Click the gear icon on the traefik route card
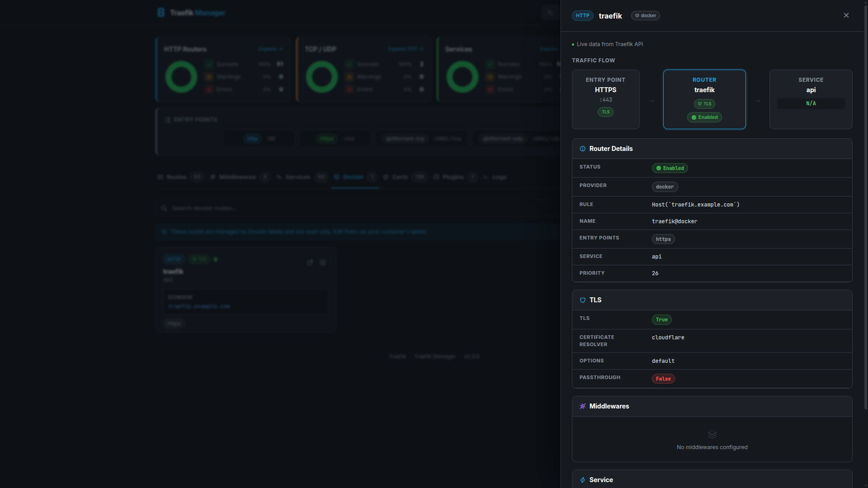Screen dimensions: 868x488 [323, 262]
